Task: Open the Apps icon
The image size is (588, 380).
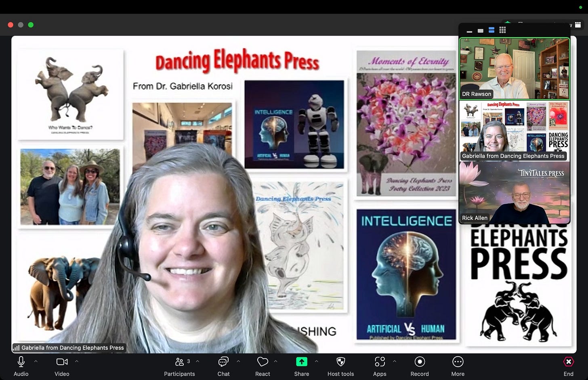Action: coord(380,362)
